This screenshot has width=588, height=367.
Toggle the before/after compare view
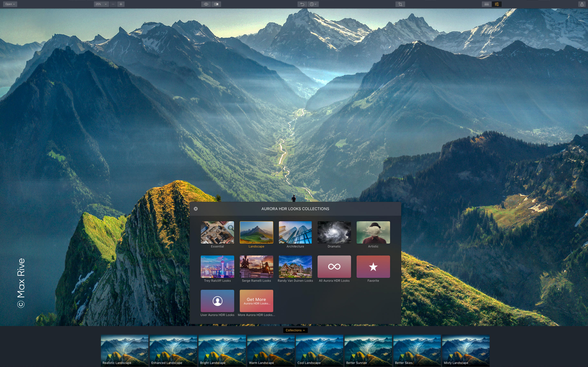(216, 4)
